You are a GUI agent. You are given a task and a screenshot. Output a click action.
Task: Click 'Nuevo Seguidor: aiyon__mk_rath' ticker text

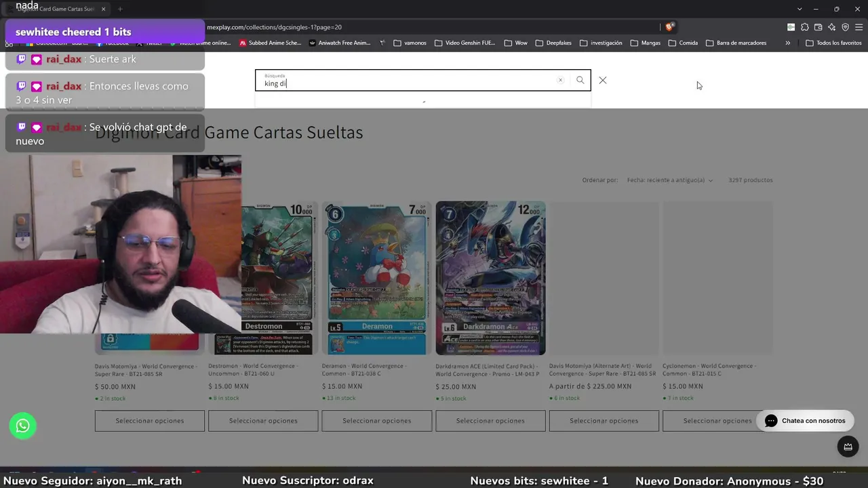click(93, 481)
